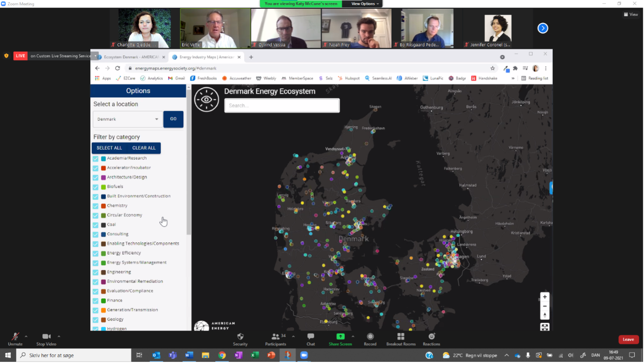Open Breakout Rooms
644x364 pixels.
click(x=400, y=337)
